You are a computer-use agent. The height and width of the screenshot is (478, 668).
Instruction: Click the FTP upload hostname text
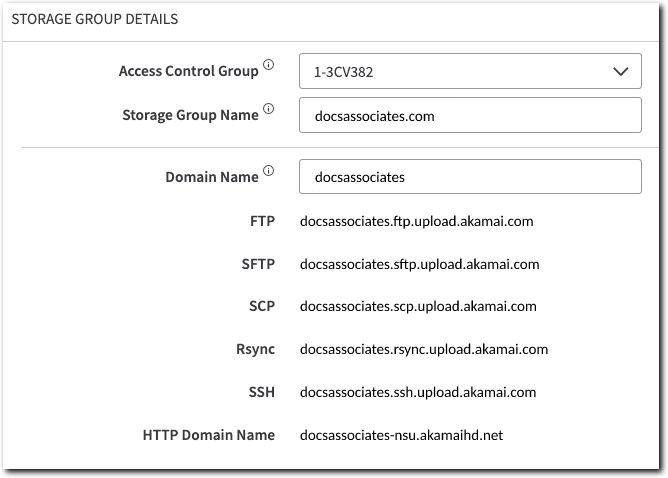tap(417, 221)
